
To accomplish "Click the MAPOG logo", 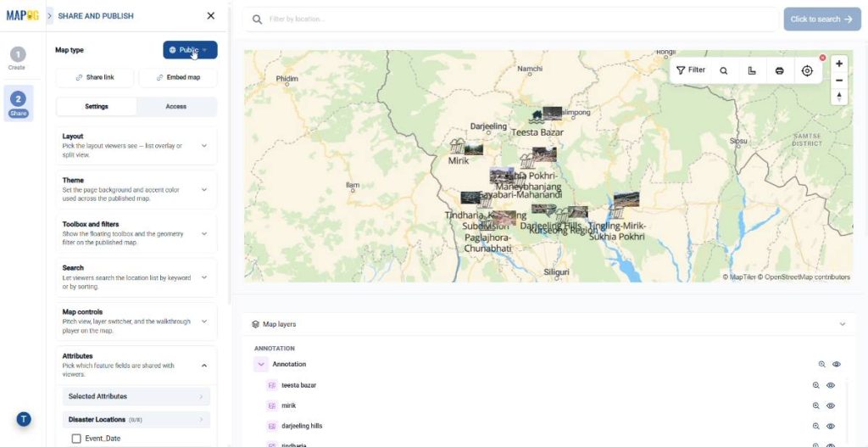I will point(23,15).
